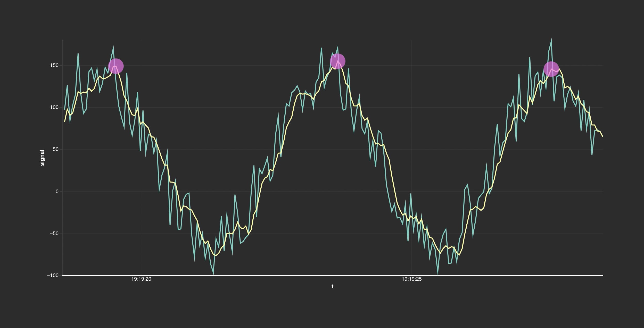Click the 19:19:25 x-axis tick label
Image resolution: width=644 pixels, height=328 pixels.
point(412,279)
